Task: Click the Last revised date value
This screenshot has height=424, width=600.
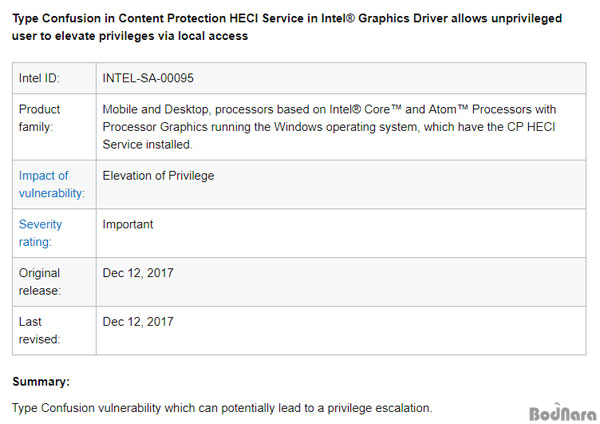Action: (x=138, y=321)
